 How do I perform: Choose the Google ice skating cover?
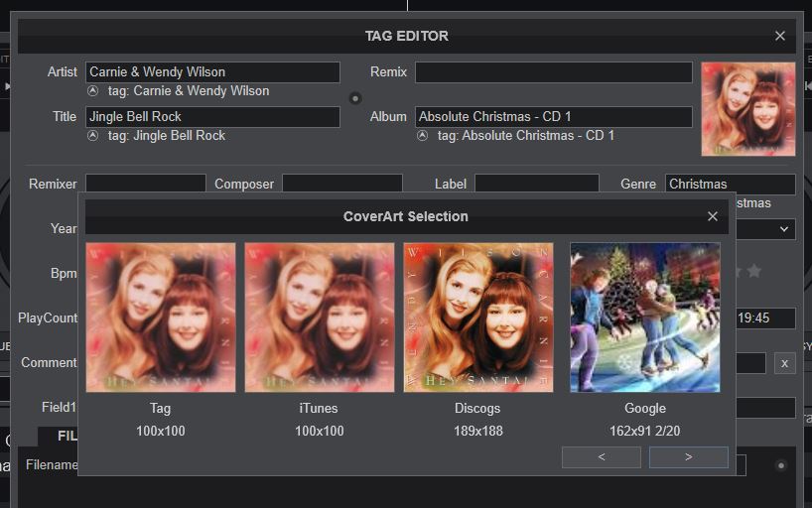tap(644, 317)
